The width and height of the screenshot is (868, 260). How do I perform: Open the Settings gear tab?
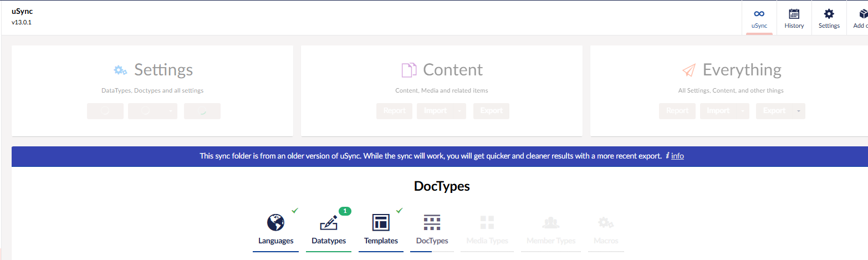(829, 19)
